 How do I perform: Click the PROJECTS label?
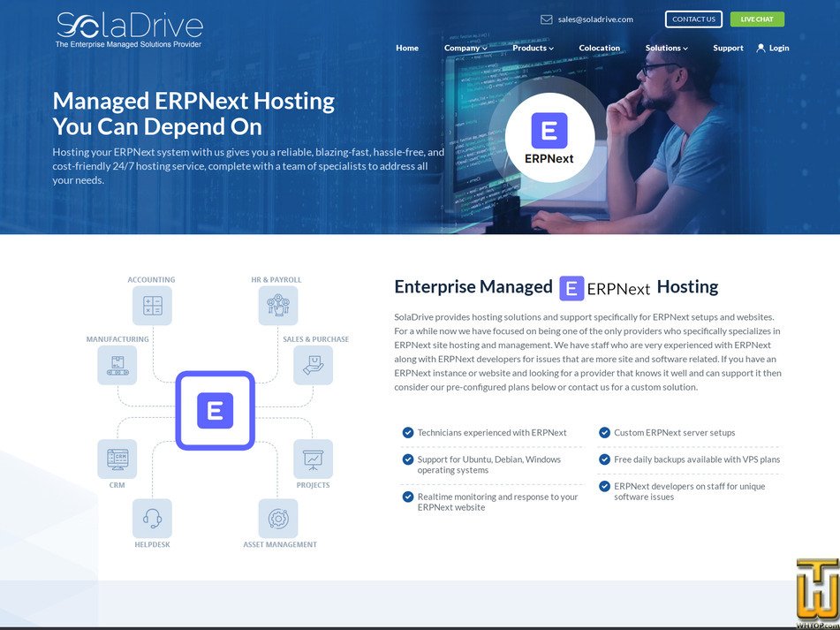(x=313, y=485)
